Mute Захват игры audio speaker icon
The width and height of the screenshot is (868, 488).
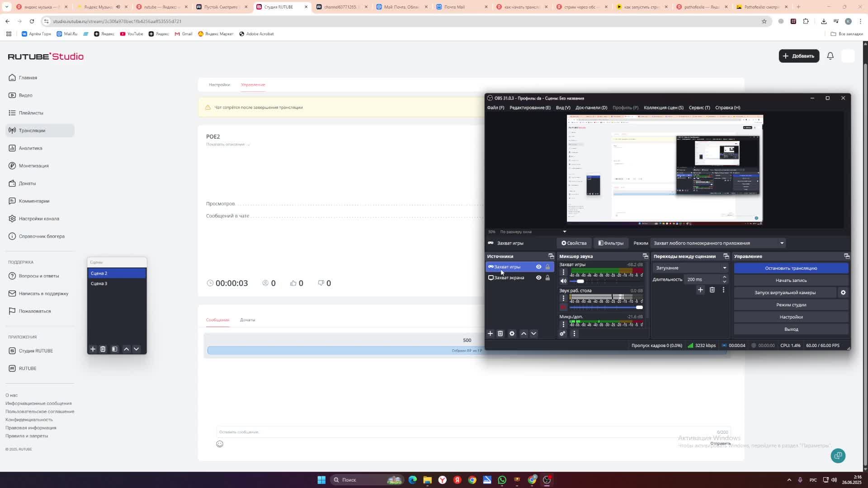(563, 281)
